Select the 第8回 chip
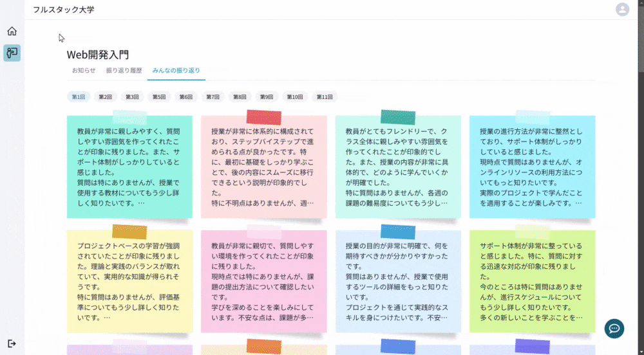 tap(240, 97)
